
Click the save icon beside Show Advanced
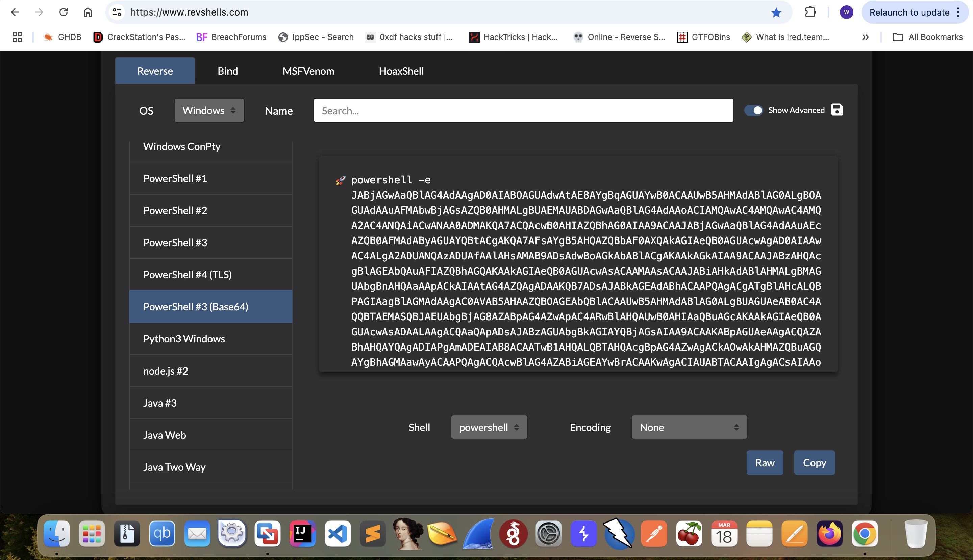click(837, 110)
